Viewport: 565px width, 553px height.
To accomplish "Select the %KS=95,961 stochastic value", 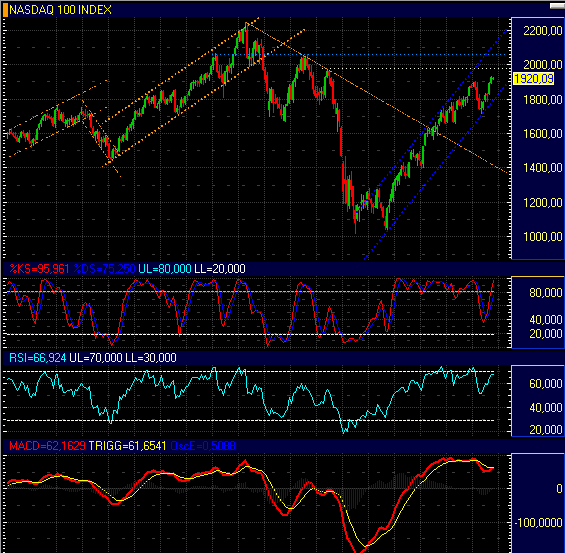I will pyautogui.click(x=39, y=269).
